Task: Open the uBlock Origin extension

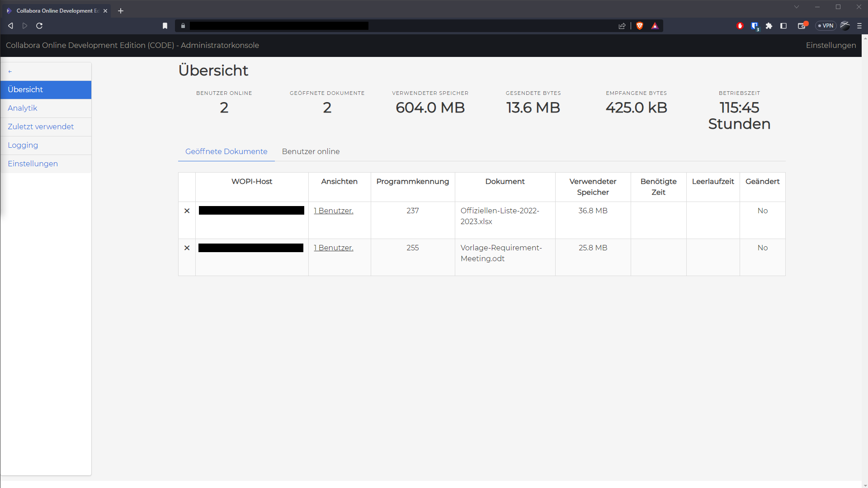Action: pos(741,26)
